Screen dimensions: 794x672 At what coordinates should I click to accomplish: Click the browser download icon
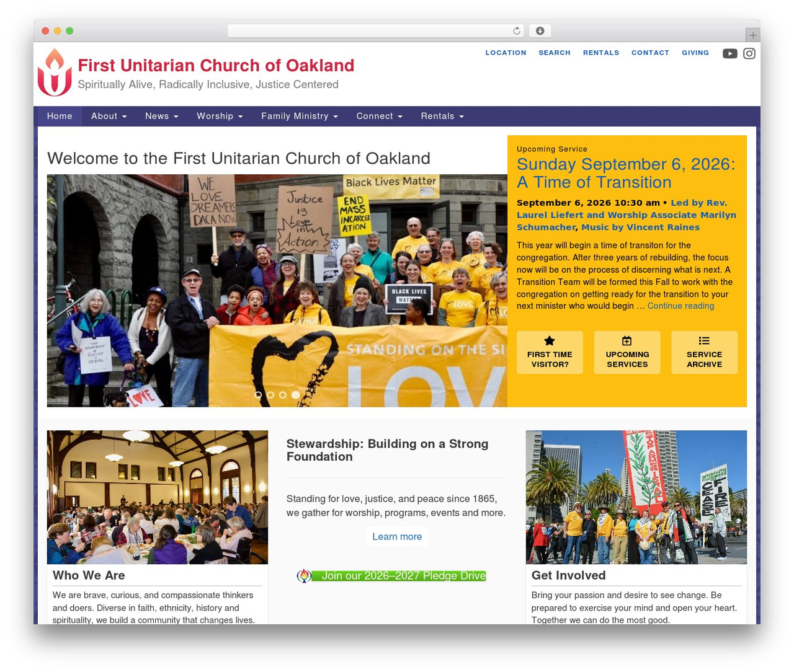tap(540, 31)
